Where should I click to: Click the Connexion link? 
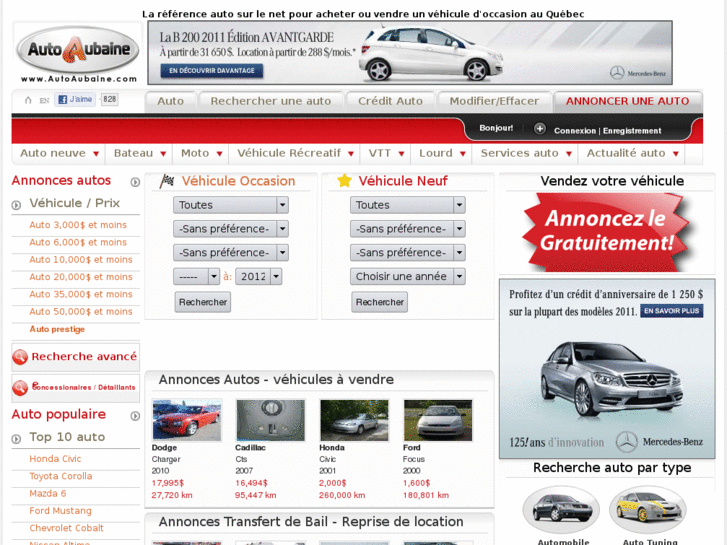click(x=574, y=131)
